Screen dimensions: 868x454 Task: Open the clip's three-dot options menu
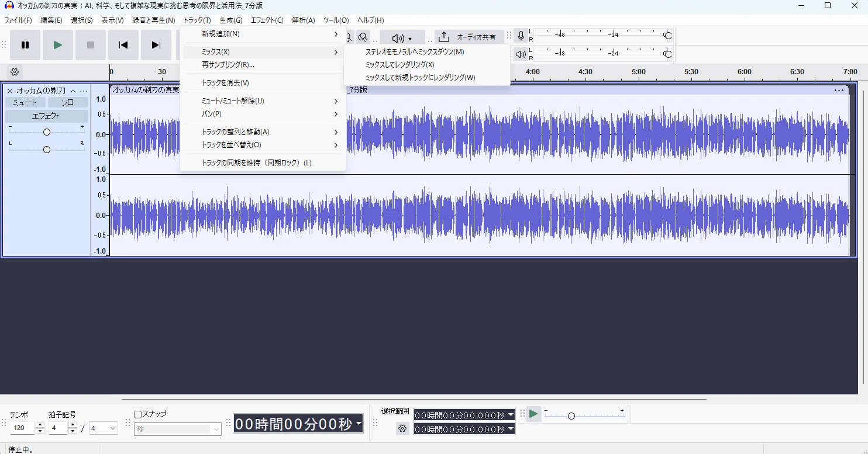pyautogui.click(x=839, y=90)
